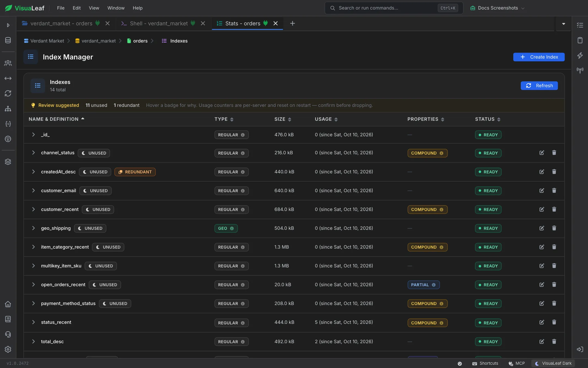This screenshot has width=588, height=368.
Task: Go to home icon in sidebar
Action: click(x=8, y=304)
